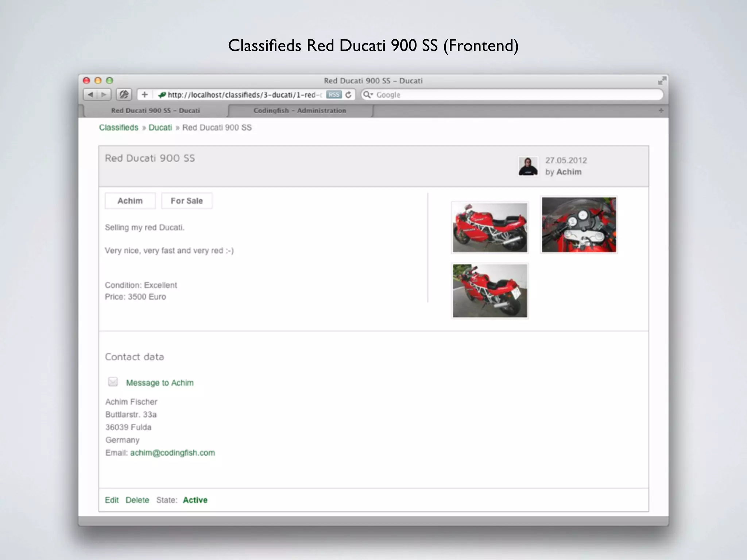
Task: Open the Ducati breadcrumb category
Action: [160, 128]
